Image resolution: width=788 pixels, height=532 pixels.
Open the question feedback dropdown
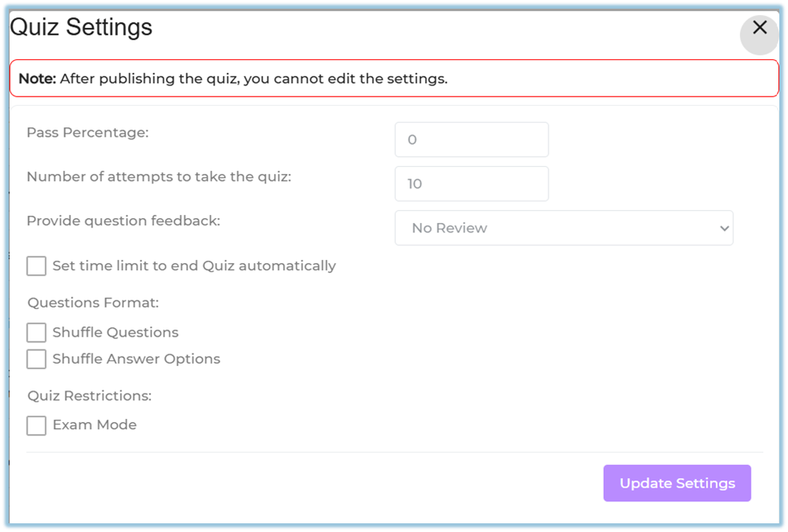[x=563, y=228]
